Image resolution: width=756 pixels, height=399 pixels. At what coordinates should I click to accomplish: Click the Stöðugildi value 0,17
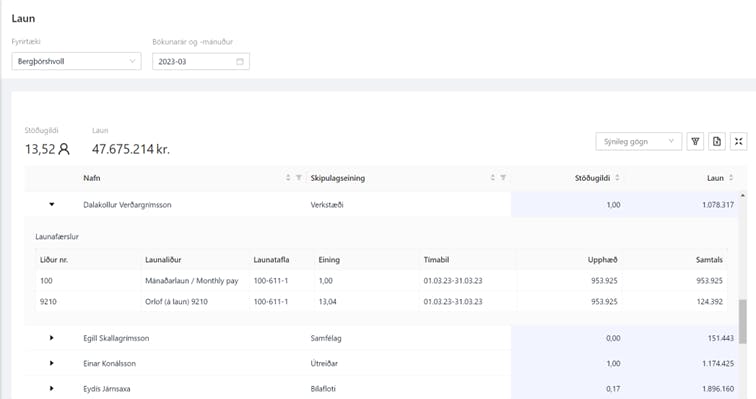coord(613,389)
